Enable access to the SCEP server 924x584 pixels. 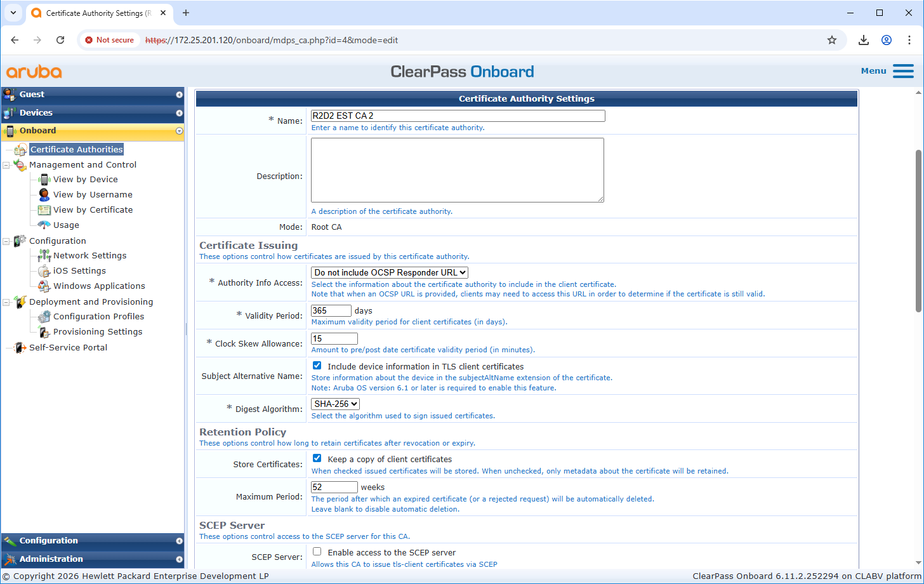(x=317, y=552)
